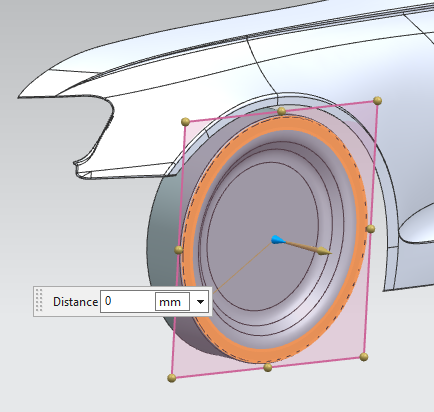Click the left-middle edge plane handle
The image size is (434, 412).
tap(179, 250)
